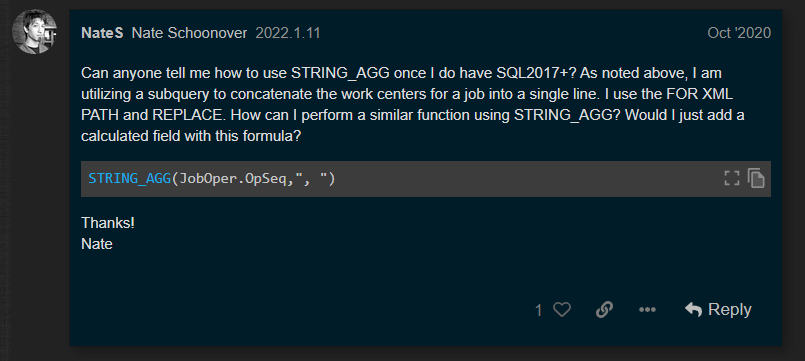The height and width of the screenshot is (361, 805).
Task: Click the 2022.1.11 version label
Action: [x=288, y=33]
